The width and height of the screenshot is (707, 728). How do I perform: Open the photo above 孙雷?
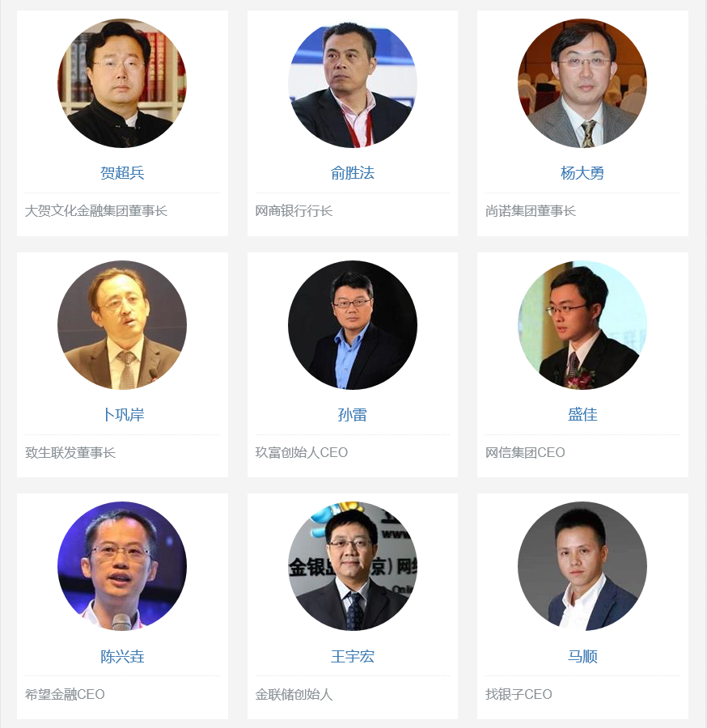tap(353, 325)
